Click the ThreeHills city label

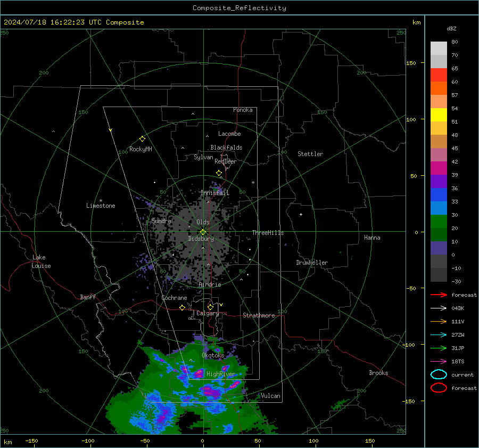pos(268,233)
